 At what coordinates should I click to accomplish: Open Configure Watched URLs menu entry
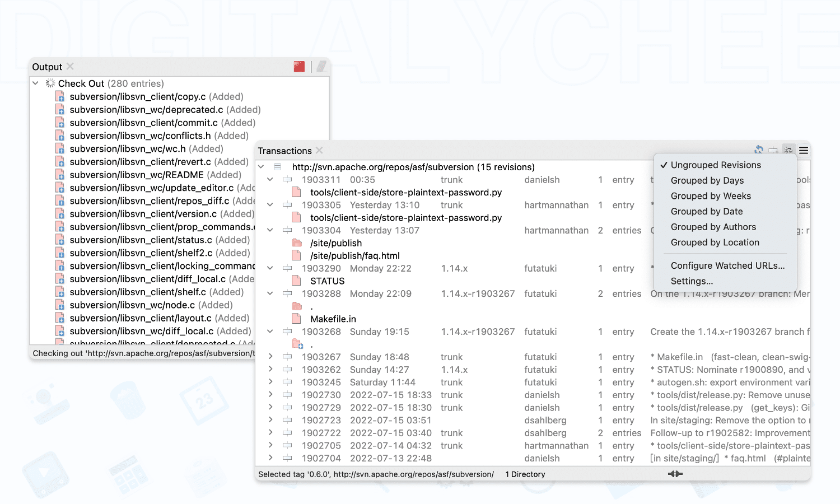click(x=727, y=265)
